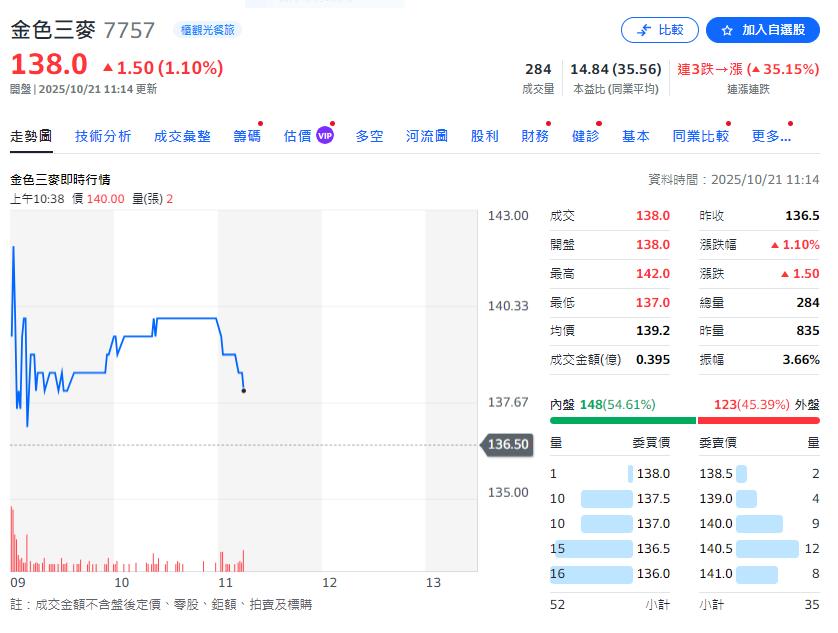Click the 136.50 previous close chart label
Screen dimensions: 838x633
point(508,444)
